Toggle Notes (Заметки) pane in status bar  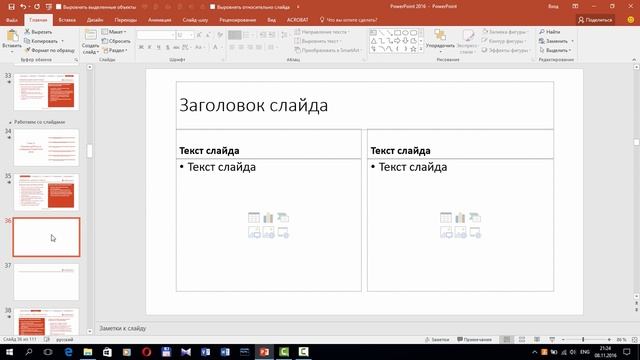437,340
